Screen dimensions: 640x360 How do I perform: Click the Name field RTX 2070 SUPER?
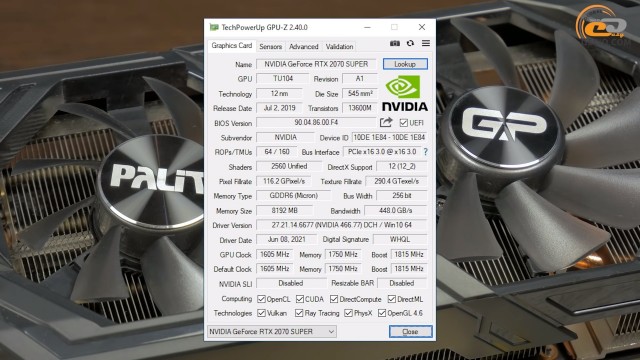[x=316, y=64]
